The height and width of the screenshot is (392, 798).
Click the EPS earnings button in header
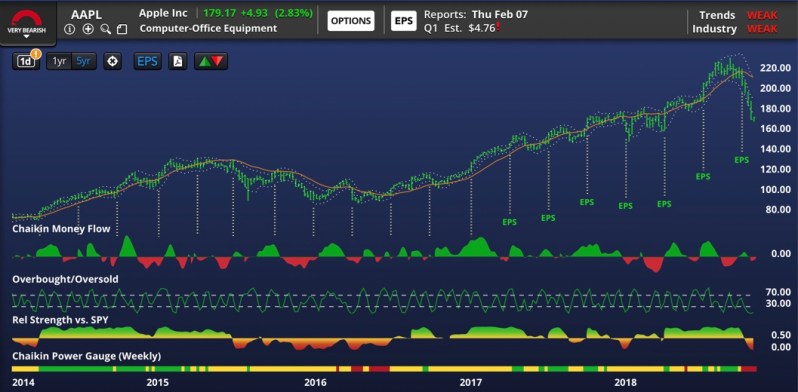[x=404, y=21]
